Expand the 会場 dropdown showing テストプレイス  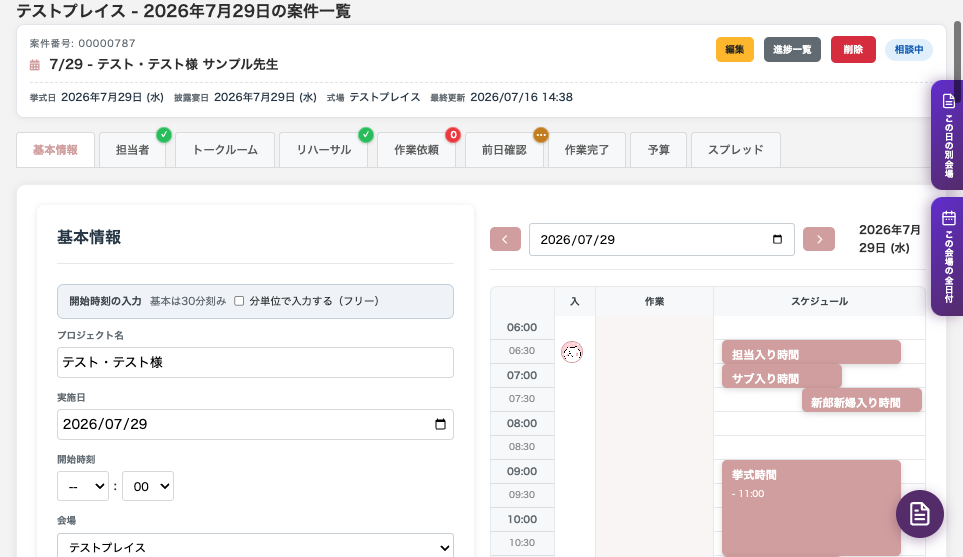point(255,547)
